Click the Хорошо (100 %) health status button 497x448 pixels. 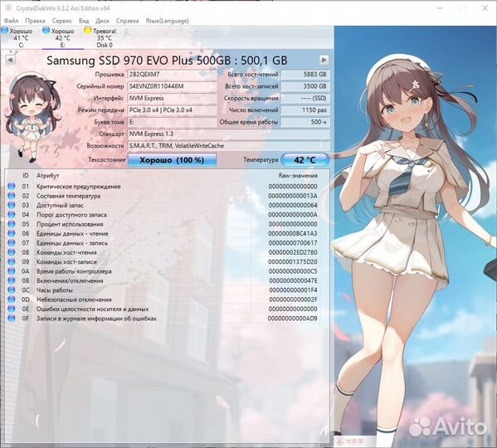pyautogui.click(x=172, y=160)
